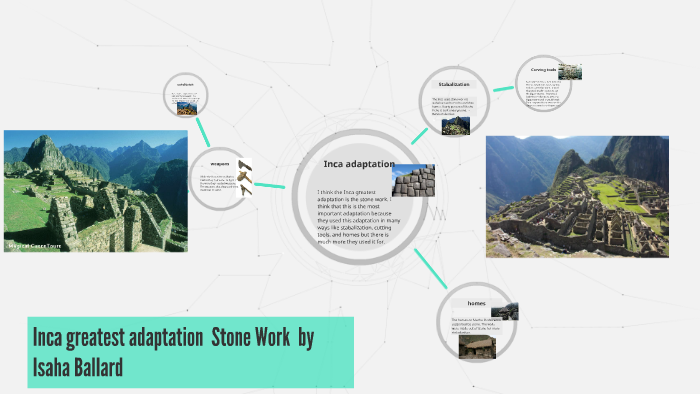Open the central Inca adaptation topic circle
The width and height of the screenshot is (700, 394).
pos(360,197)
